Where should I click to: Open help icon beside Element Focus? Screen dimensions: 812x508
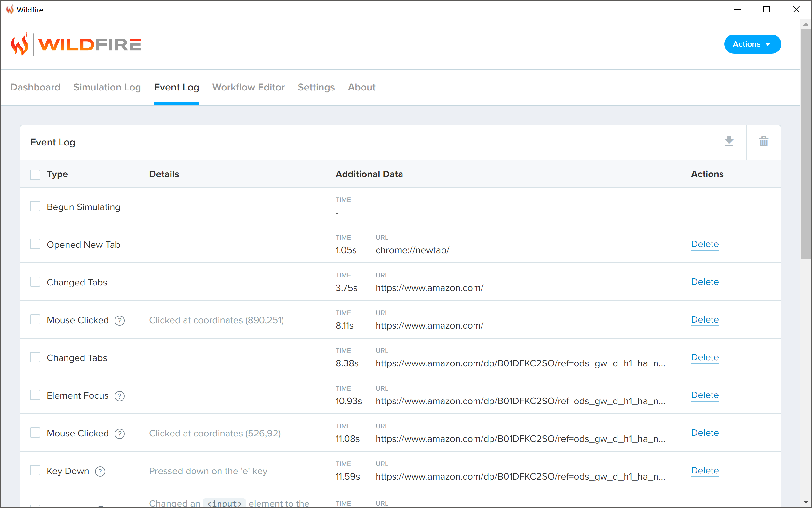(x=119, y=396)
